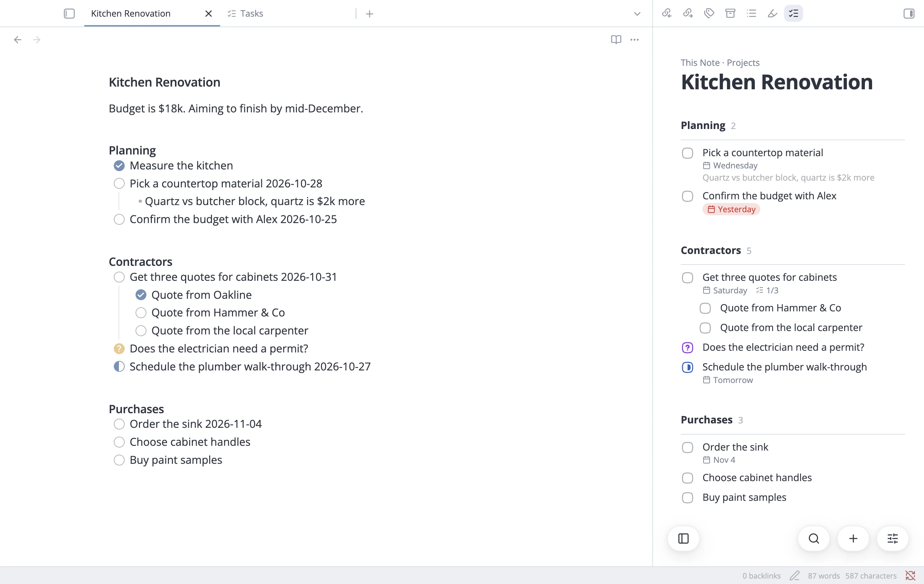Collapse the right sidebar
924x584 pixels.
909,14
